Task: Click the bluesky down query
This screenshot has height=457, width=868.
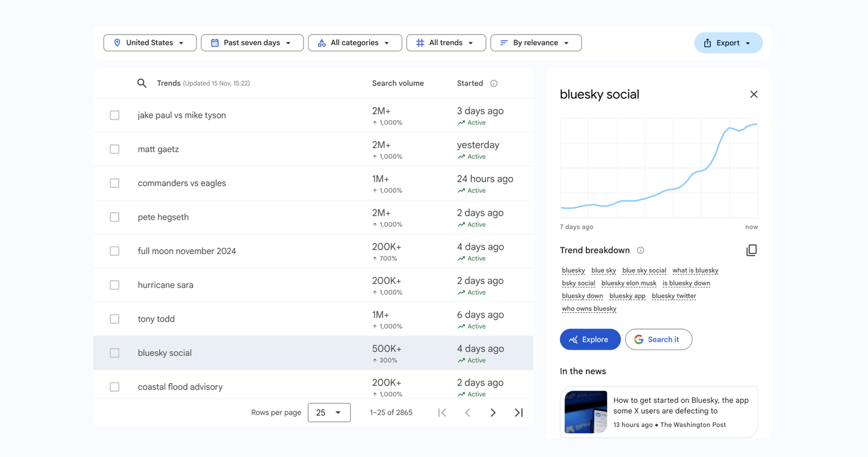Action: click(583, 296)
